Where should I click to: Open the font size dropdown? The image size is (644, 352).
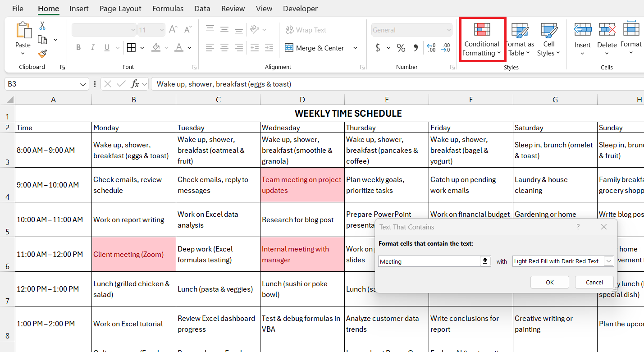click(161, 30)
